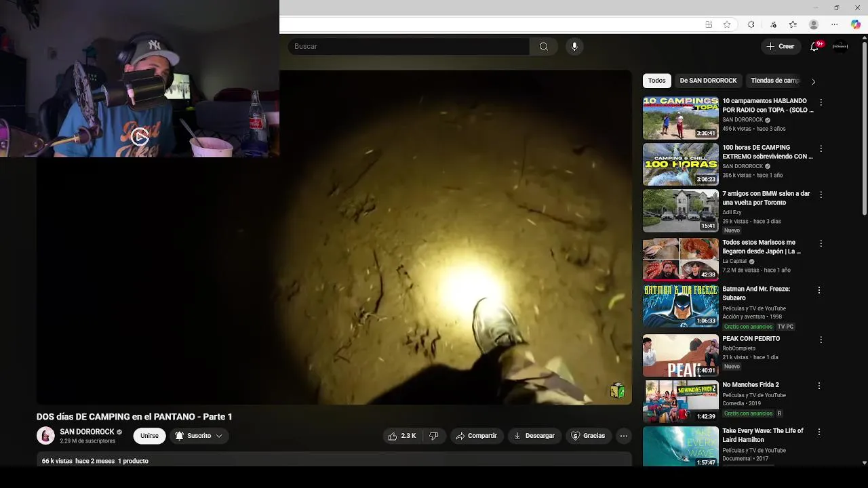Like the video with thumbs up
The width and height of the screenshot is (868, 488).
pyautogui.click(x=403, y=436)
